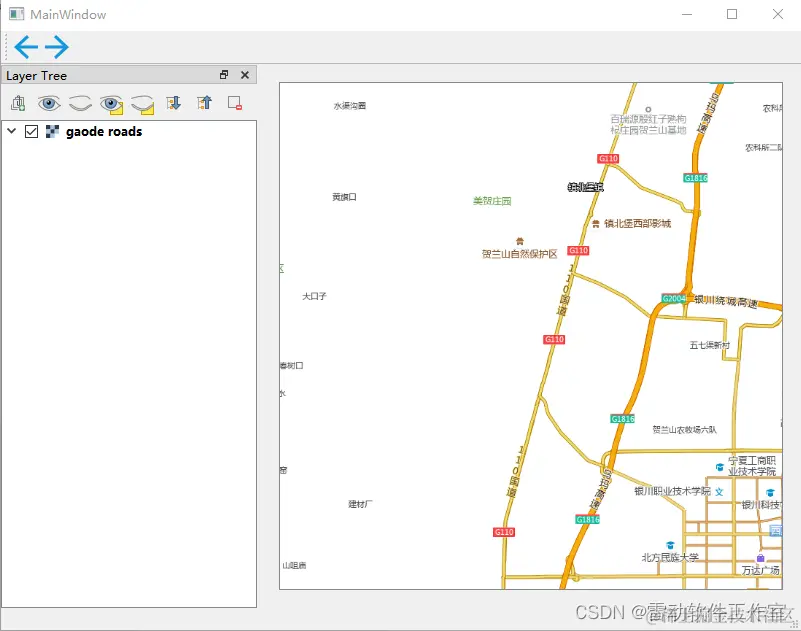Click the 建材厂 map label
This screenshot has width=801, height=631.
point(360,504)
